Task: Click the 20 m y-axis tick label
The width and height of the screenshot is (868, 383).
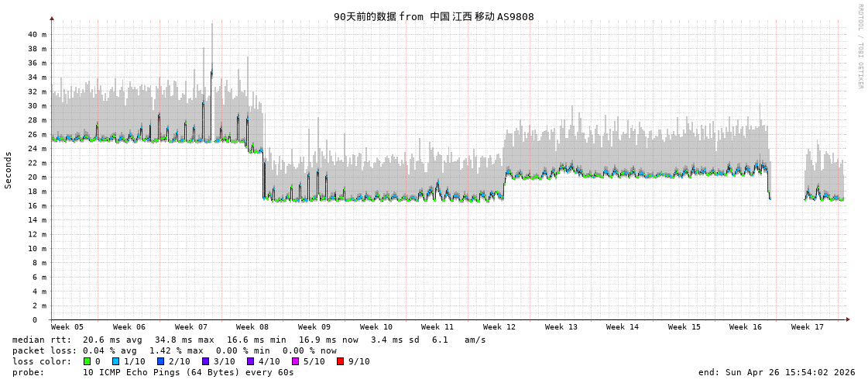Action: [x=37, y=178]
